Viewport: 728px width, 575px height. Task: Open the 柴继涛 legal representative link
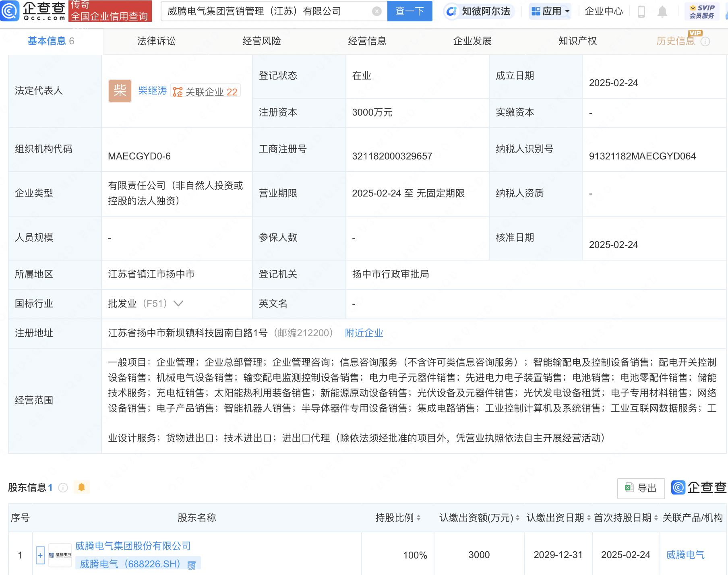pos(153,91)
